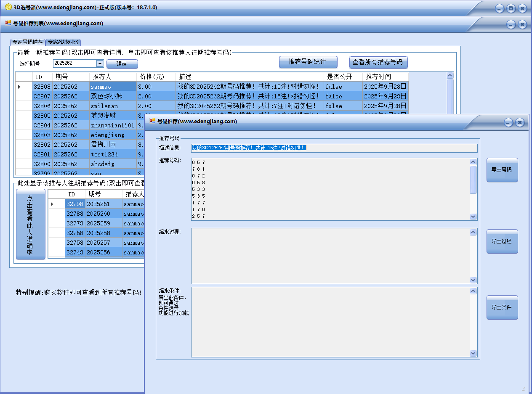The height and width of the screenshot is (394, 532).
Task: Select the 专家号码推荐 tab
Action: (x=27, y=42)
